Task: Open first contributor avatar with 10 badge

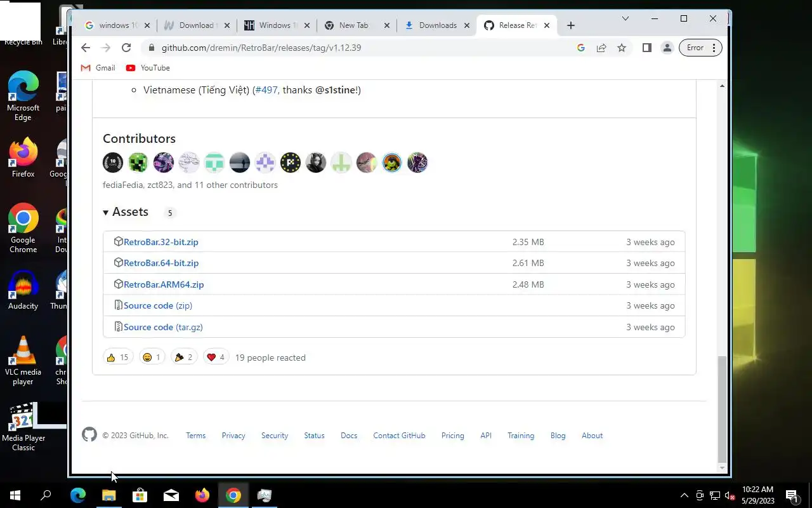Action: 113,163
